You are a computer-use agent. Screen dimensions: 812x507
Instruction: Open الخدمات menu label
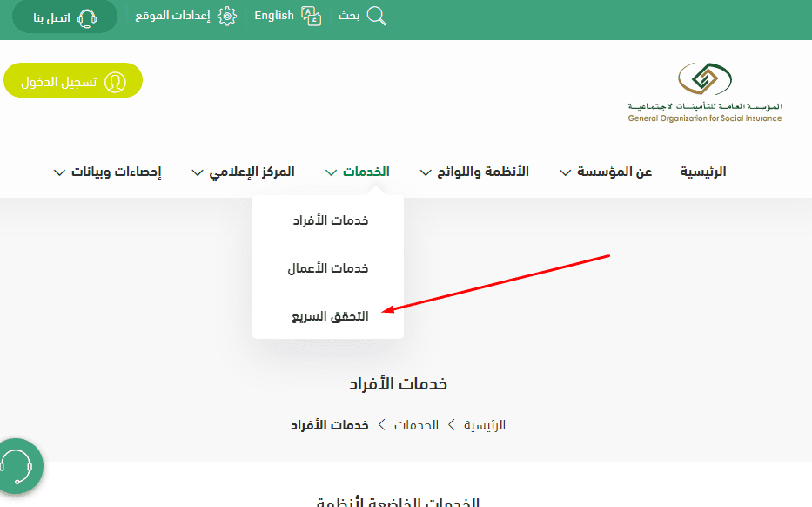click(366, 172)
